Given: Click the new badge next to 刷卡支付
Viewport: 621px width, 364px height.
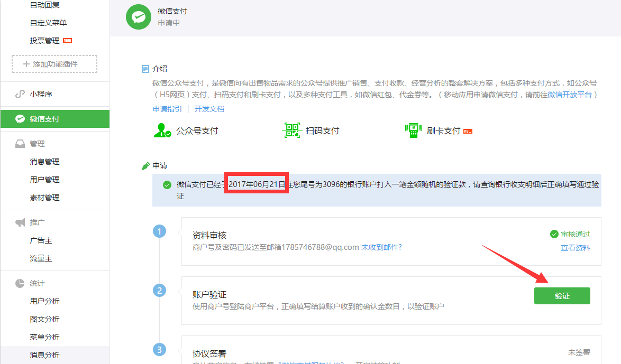Looking at the screenshot, I should click(468, 132).
